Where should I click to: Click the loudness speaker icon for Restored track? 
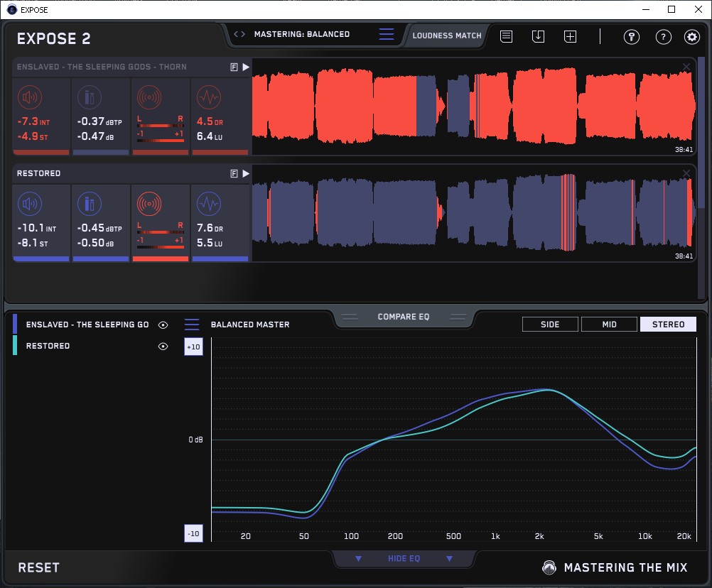tap(30, 204)
